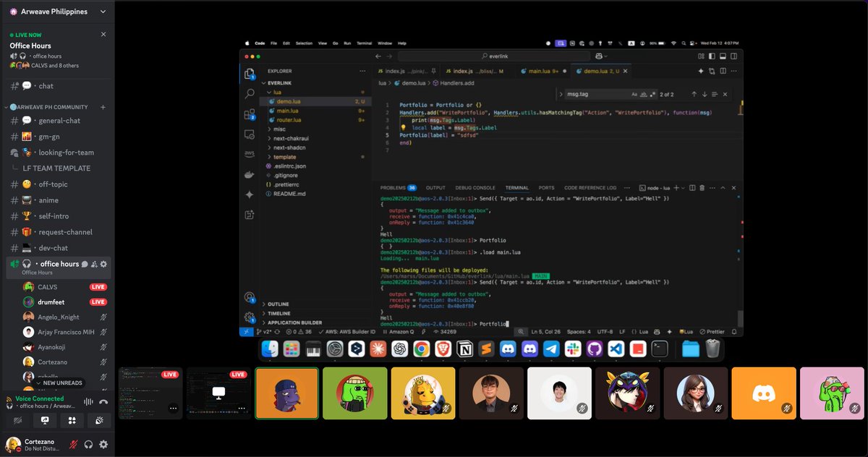Image resolution: width=868 pixels, height=457 pixels.
Task: Open the looking-for-team forum channel
Action: (x=58, y=153)
